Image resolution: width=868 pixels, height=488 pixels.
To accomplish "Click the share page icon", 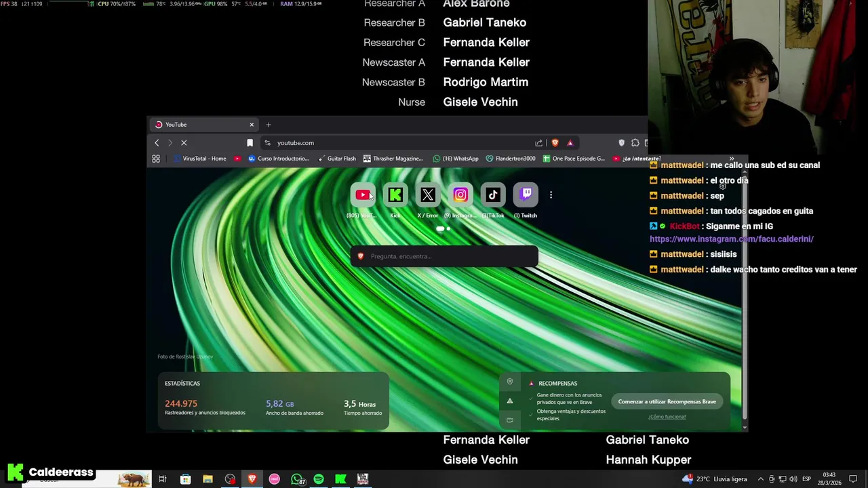I will coord(539,143).
